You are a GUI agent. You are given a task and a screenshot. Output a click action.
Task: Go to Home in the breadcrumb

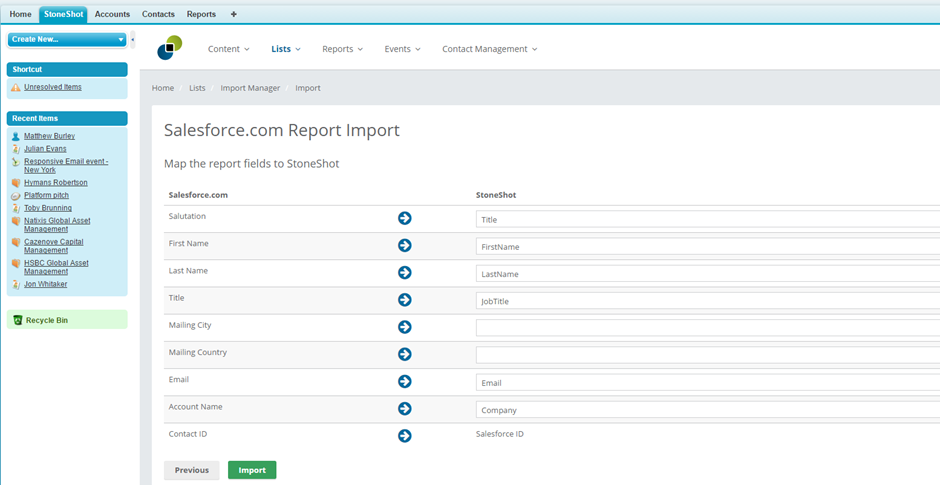click(162, 88)
